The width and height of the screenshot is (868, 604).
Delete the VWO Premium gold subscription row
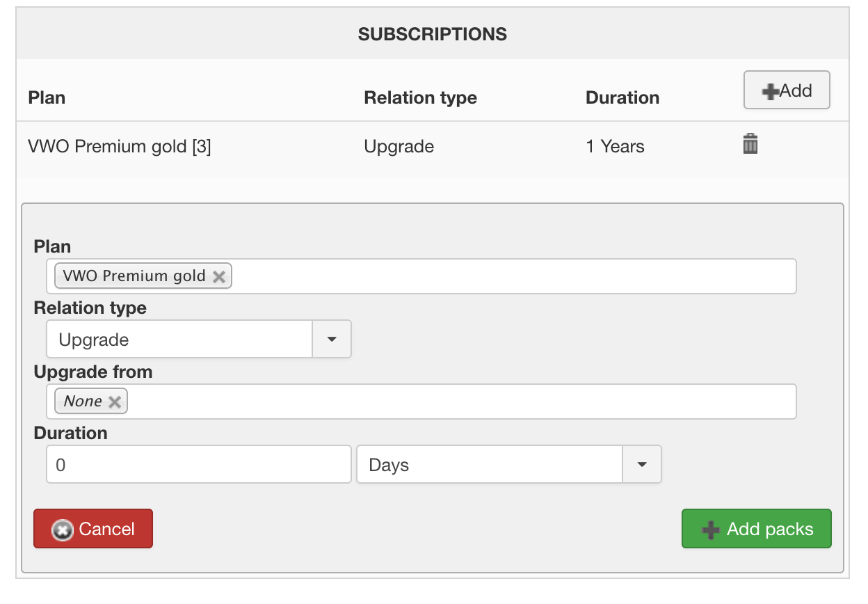pos(750,145)
